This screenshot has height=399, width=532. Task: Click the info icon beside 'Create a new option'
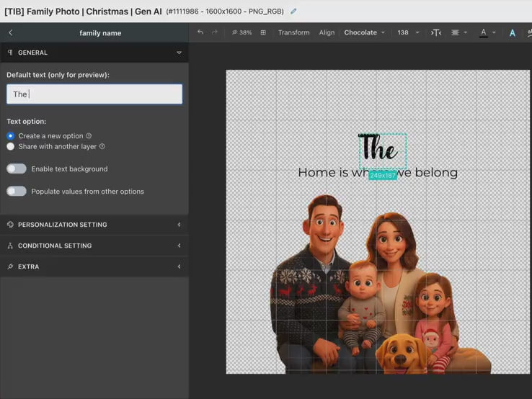tap(89, 136)
